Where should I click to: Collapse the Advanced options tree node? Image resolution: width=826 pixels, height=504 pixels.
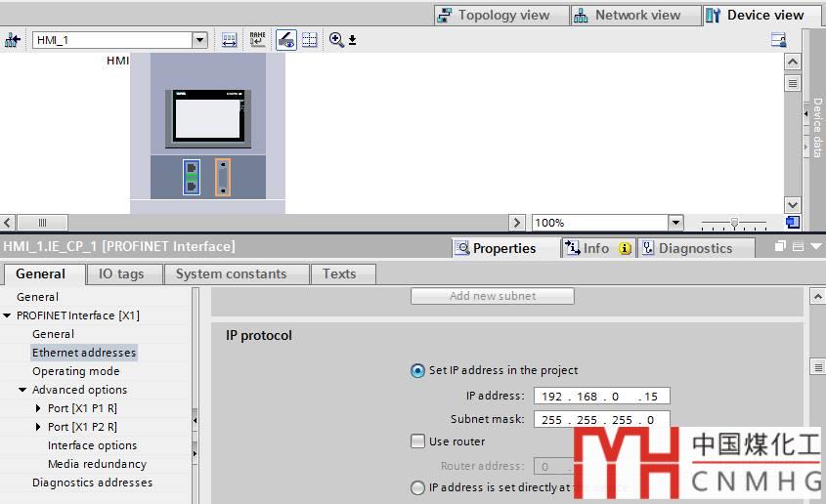[x=22, y=390]
